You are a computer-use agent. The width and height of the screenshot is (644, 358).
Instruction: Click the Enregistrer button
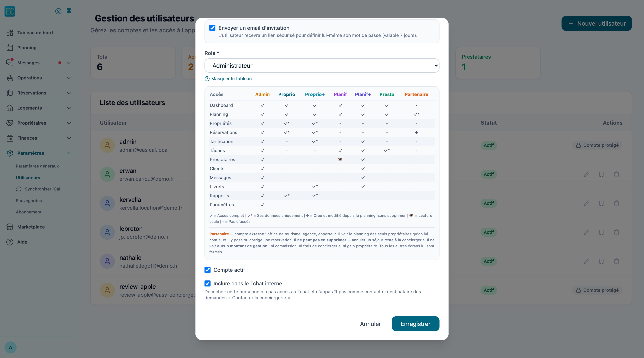415,324
